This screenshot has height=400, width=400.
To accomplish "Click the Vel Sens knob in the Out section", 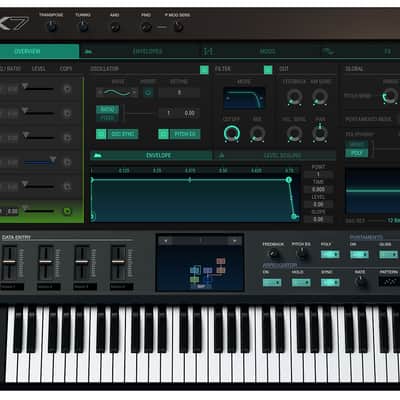I will 295,134.
